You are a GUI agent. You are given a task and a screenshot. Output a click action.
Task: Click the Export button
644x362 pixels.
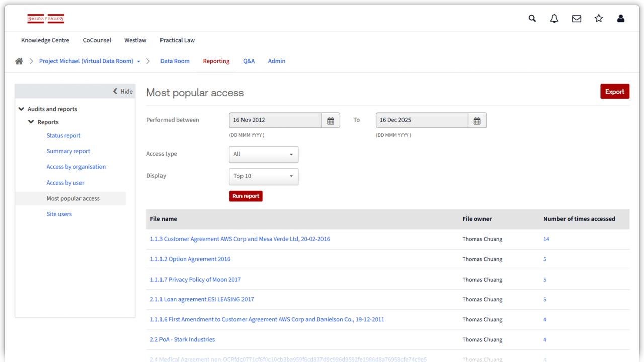(614, 92)
